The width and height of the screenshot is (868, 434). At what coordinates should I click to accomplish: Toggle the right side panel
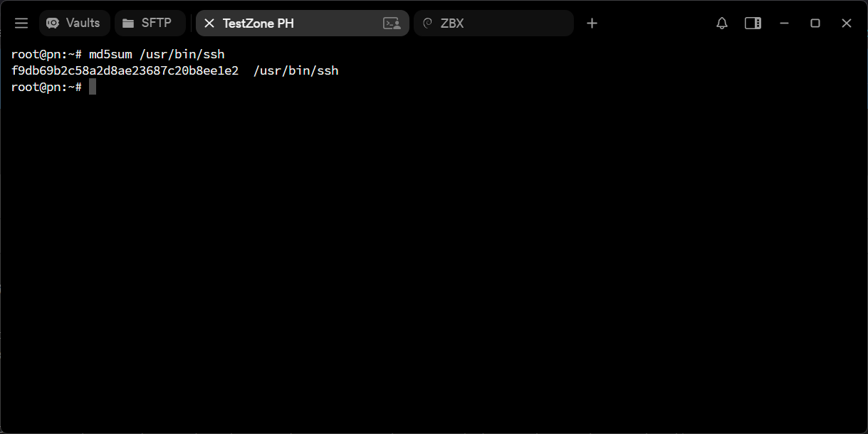(x=753, y=23)
